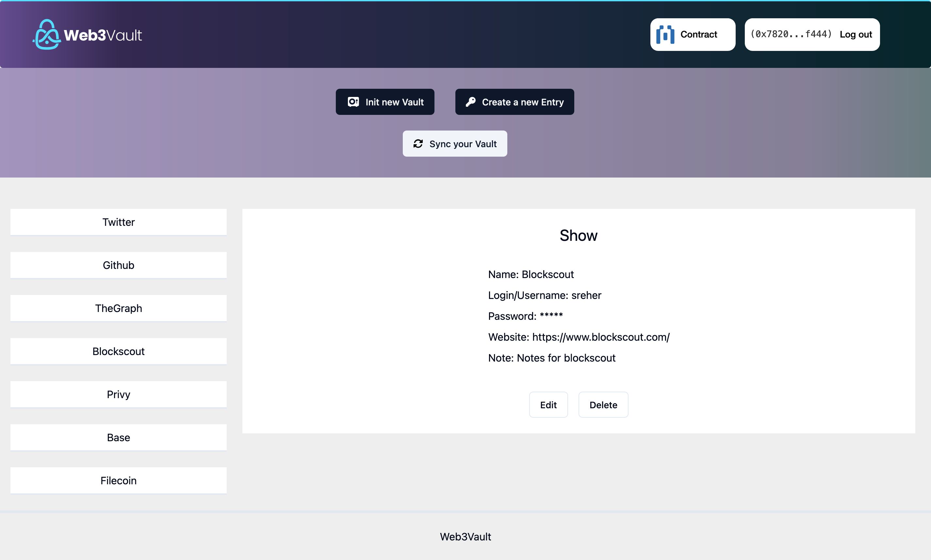Viewport: 931px width, 560px height.
Task: Select the Base entry in the list
Action: pos(118,437)
